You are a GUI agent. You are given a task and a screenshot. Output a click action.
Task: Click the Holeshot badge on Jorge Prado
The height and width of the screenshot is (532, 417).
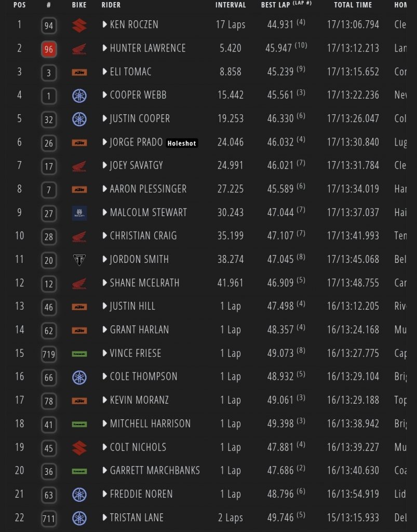[x=182, y=143]
